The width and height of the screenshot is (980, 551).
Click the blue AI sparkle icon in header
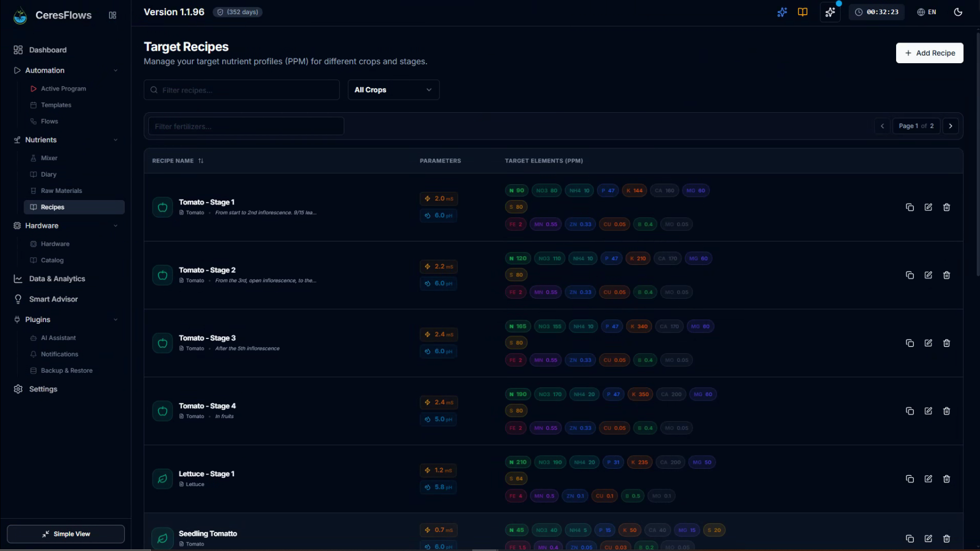pos(782,12)
